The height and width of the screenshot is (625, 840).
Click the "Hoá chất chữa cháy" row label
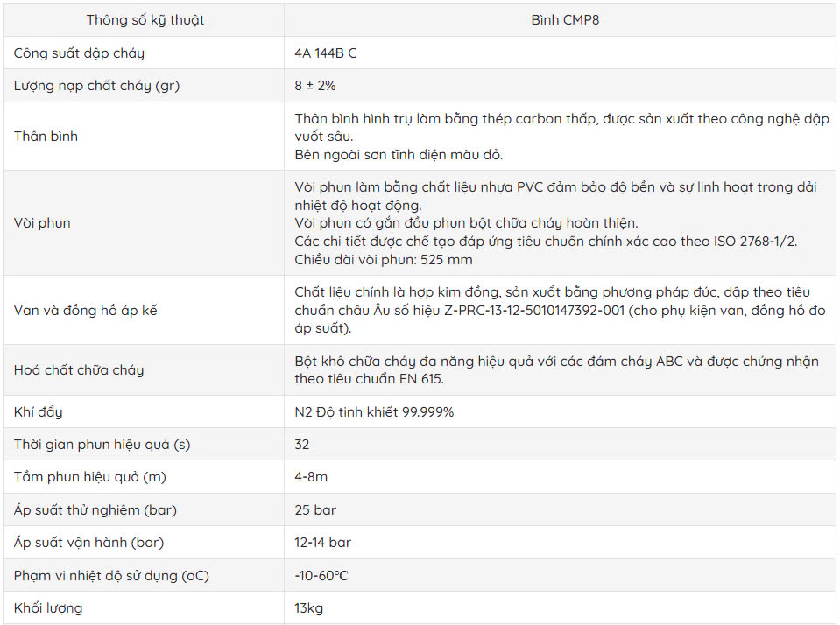click(x=79, y=370)
